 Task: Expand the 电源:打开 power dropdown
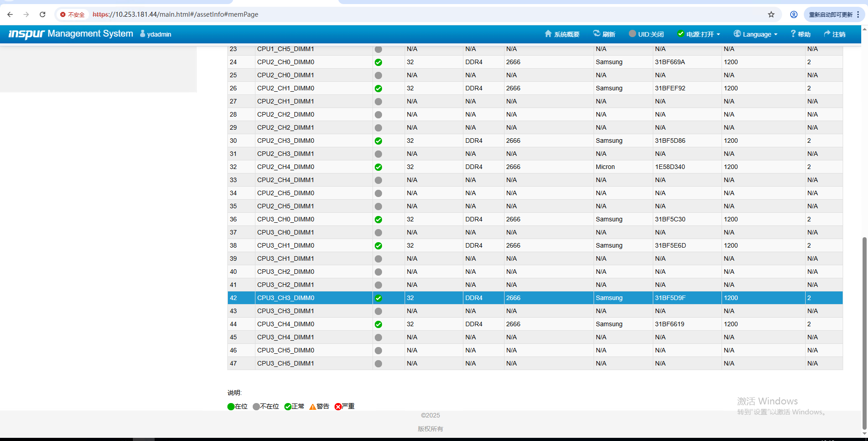click(698, 34)
